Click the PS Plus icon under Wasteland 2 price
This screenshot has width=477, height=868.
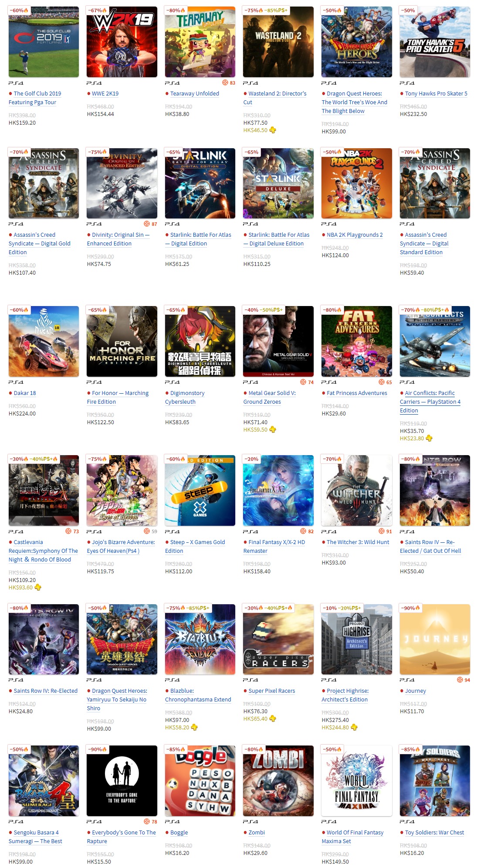tap(273, 130)
